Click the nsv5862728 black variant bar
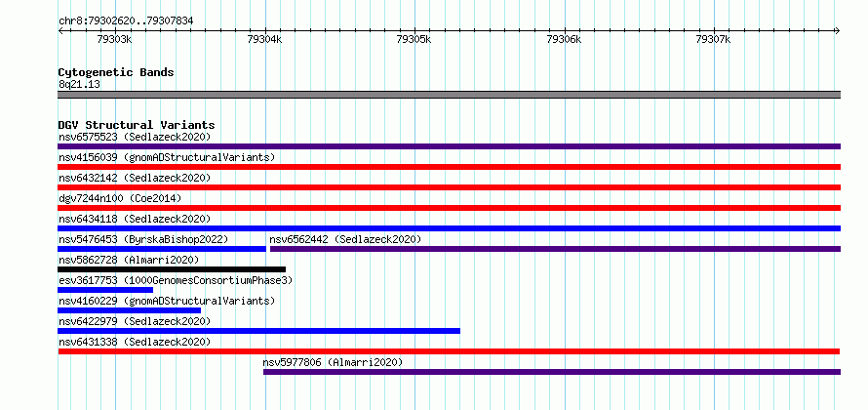Screen dimensions: 868x410 tap(172, 269)
